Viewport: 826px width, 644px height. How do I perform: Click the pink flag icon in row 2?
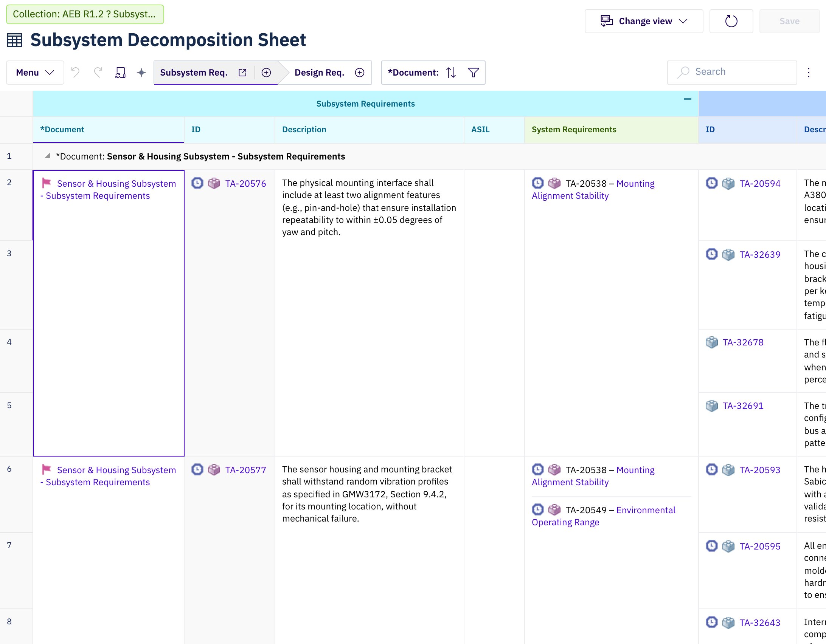point(47,183)
